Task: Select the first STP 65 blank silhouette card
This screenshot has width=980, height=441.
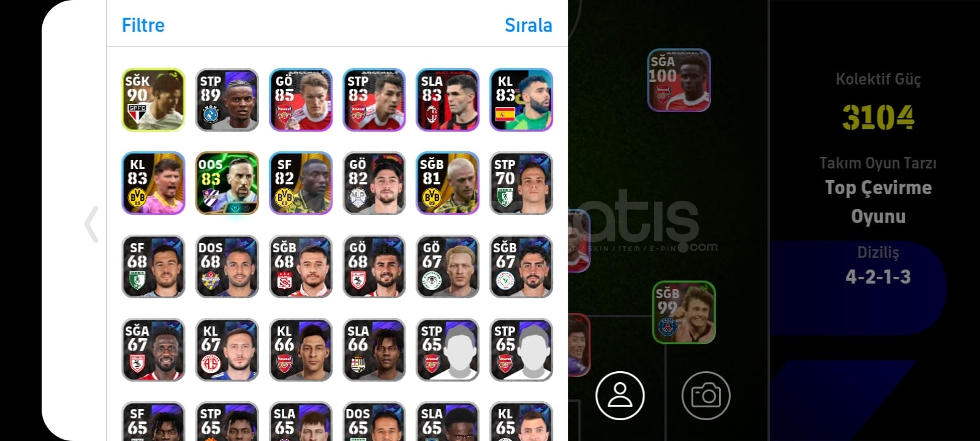Action: pyautogui.click(x=447, y=350)
